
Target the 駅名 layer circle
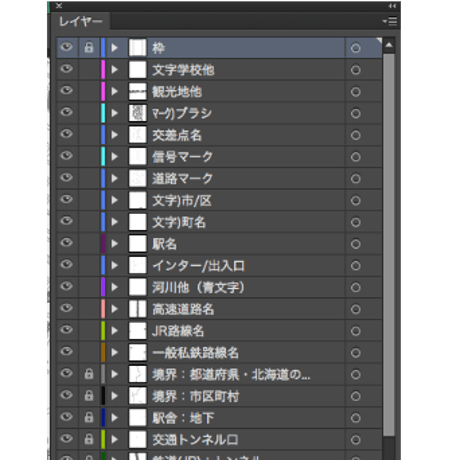[x=356, y=244]
